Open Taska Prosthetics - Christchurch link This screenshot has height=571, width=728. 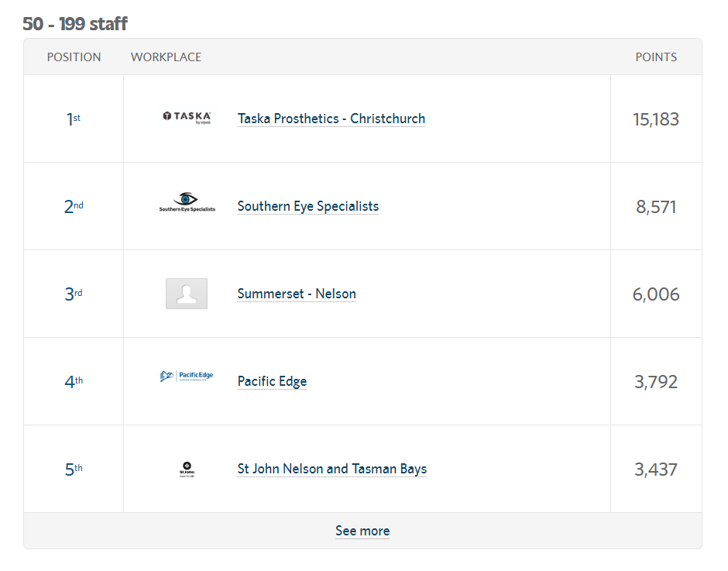331,119
